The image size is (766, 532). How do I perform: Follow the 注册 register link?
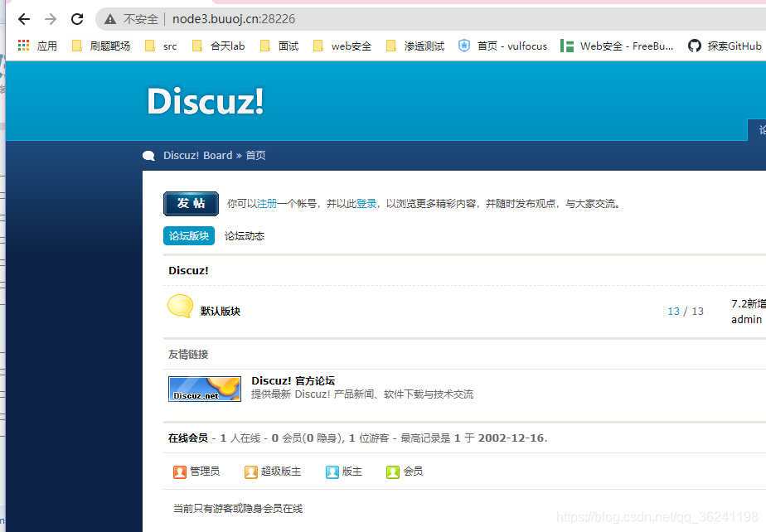(267, 204)
